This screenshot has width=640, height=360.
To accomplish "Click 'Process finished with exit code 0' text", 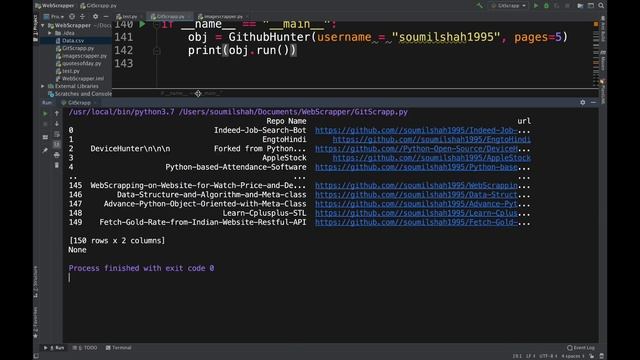I will [141, 268].
